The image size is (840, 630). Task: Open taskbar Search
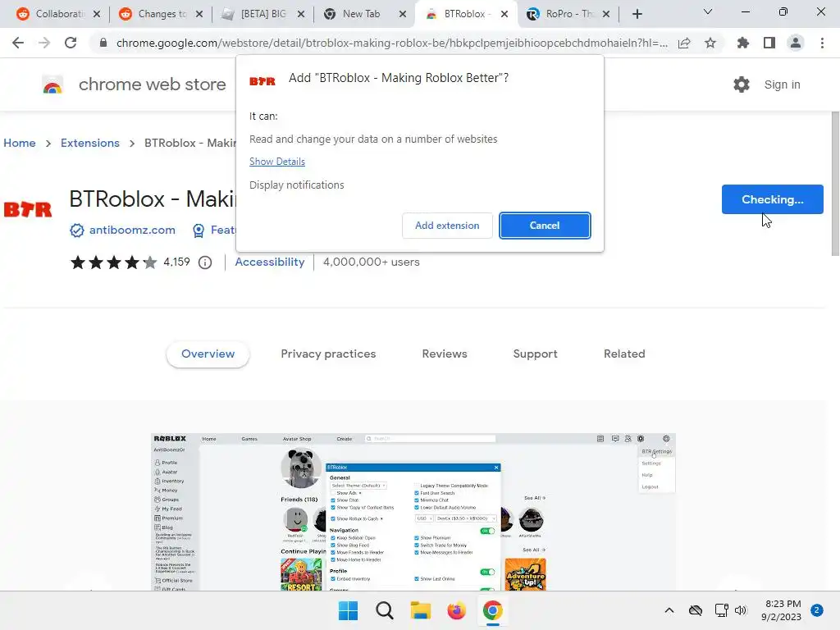(x=384, y=610)
